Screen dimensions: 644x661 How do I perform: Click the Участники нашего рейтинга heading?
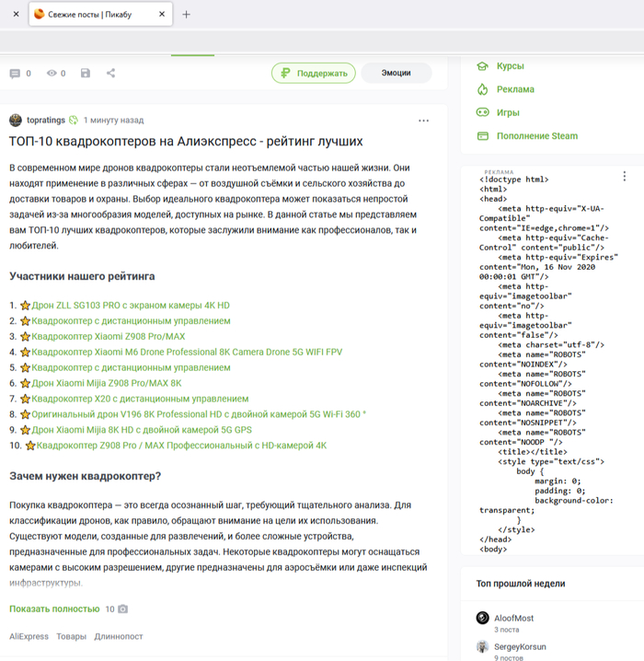pyautogui.click(x=82, y=276)
